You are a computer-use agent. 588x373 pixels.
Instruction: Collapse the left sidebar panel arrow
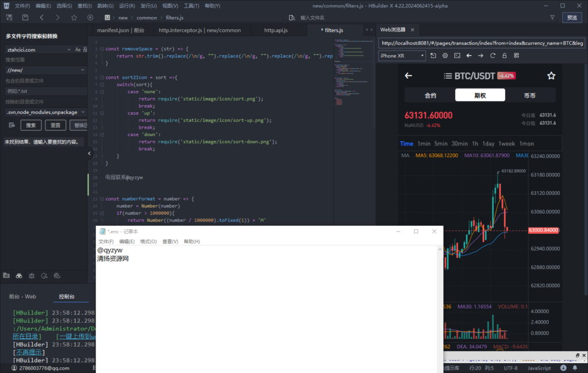89,153
